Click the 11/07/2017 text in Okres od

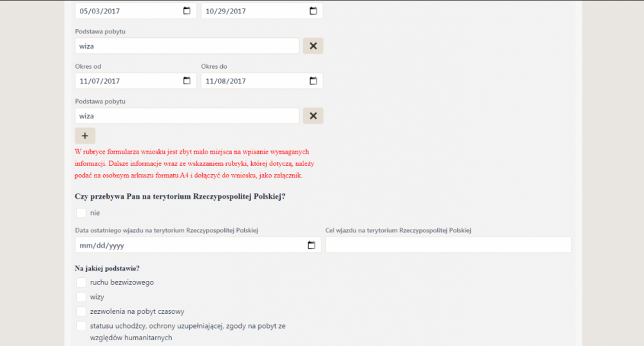(x=100, y=81)
